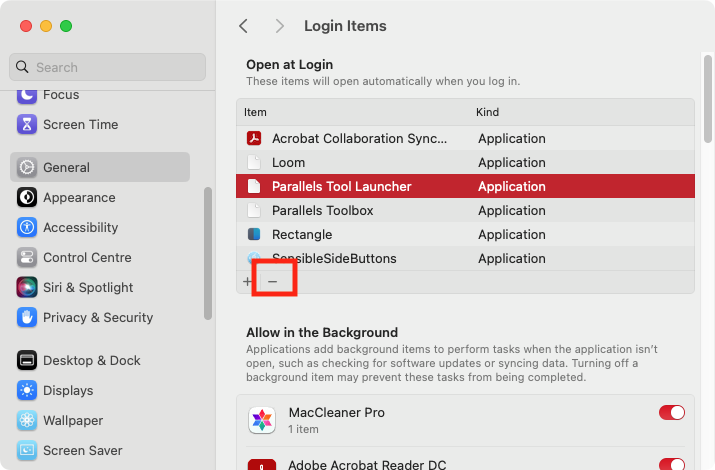Click the General gear icon
This screenshot has height=470, width=715.
click(x=27, y=167)
